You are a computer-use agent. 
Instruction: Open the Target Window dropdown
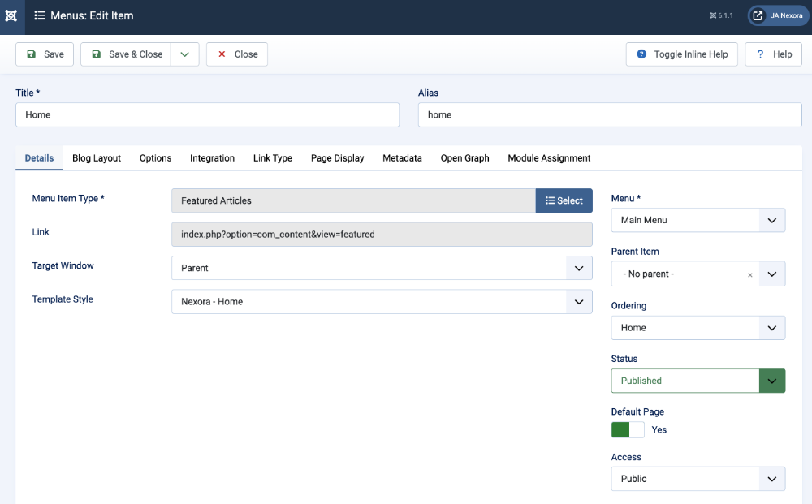pos(382,268)
